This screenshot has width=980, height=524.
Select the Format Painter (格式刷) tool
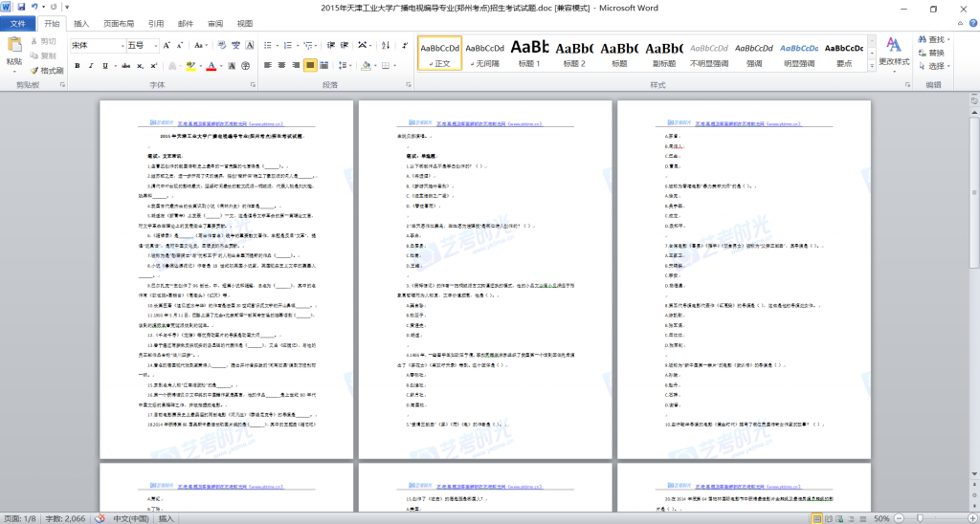pos(48,70)
